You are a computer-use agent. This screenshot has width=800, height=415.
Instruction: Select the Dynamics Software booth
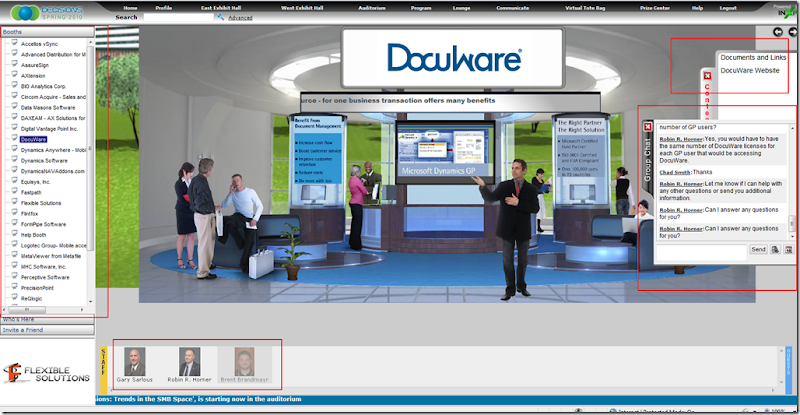point(44,161)
